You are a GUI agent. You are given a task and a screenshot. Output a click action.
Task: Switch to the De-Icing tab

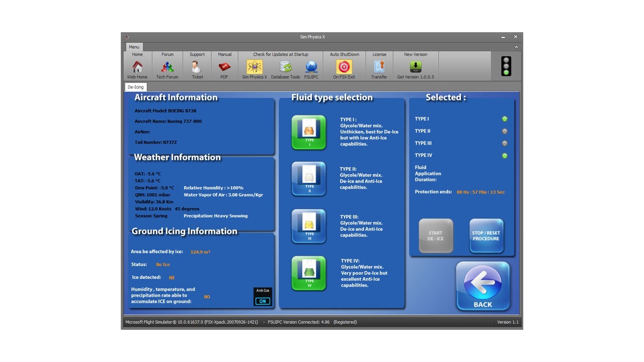(135, 87)
